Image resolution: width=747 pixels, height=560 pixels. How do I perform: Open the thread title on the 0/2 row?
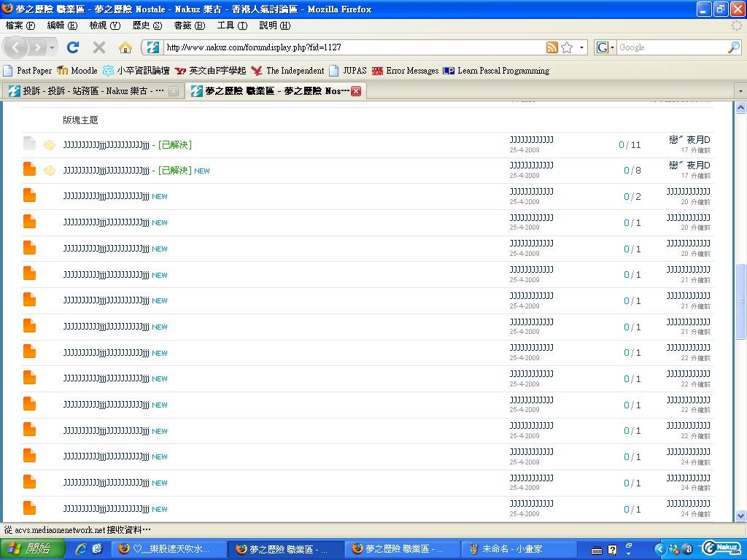107,196
